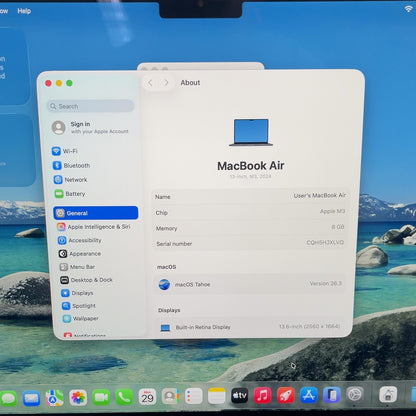Go back using the left chevron
Viewport: 416px width, 416px height.
tap(150, 83)
